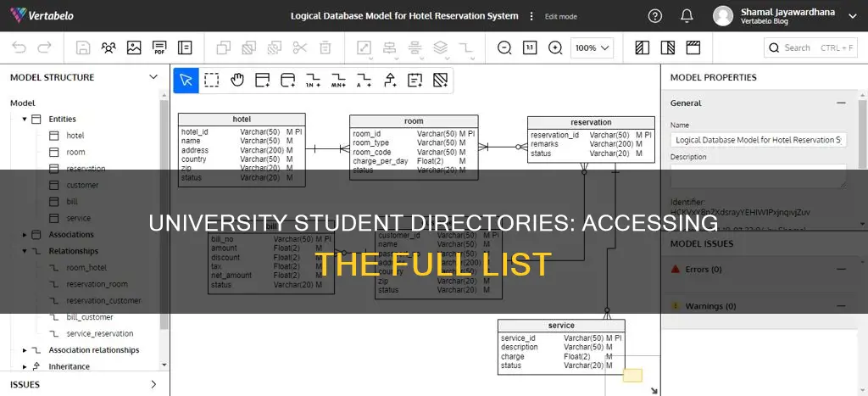Select the hand pan tool
Screen dimensions: 868x396
pos(237,81)
